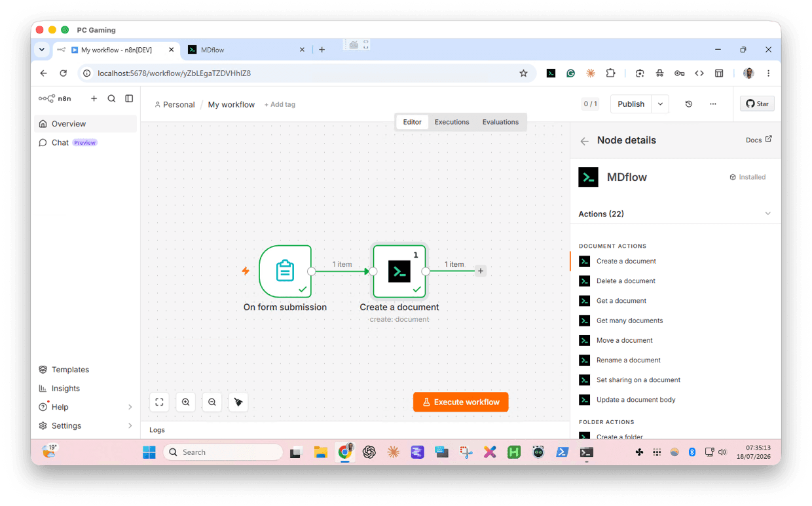
Task: Click the screenshot capture extension icon
Action: (640, 73)
